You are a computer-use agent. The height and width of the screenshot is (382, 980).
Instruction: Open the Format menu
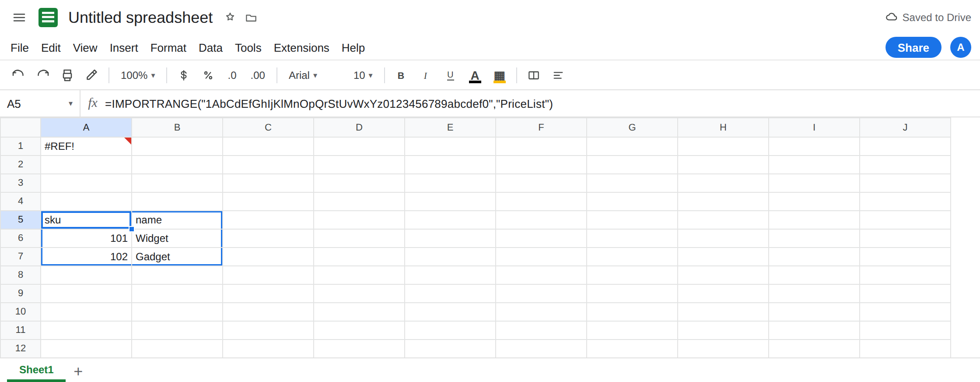[168, 48]
